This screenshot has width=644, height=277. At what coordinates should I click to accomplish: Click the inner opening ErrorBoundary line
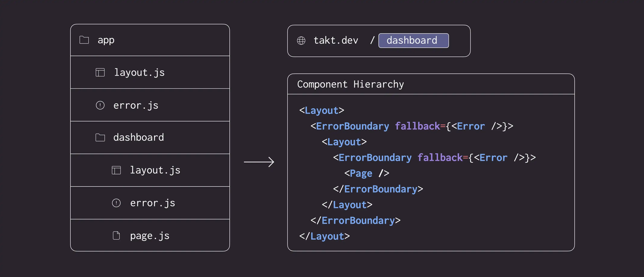(434, 158)
